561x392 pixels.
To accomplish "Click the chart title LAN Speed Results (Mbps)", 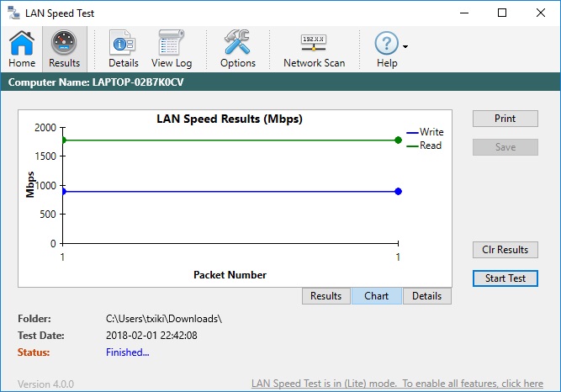I will click(230, 119).
